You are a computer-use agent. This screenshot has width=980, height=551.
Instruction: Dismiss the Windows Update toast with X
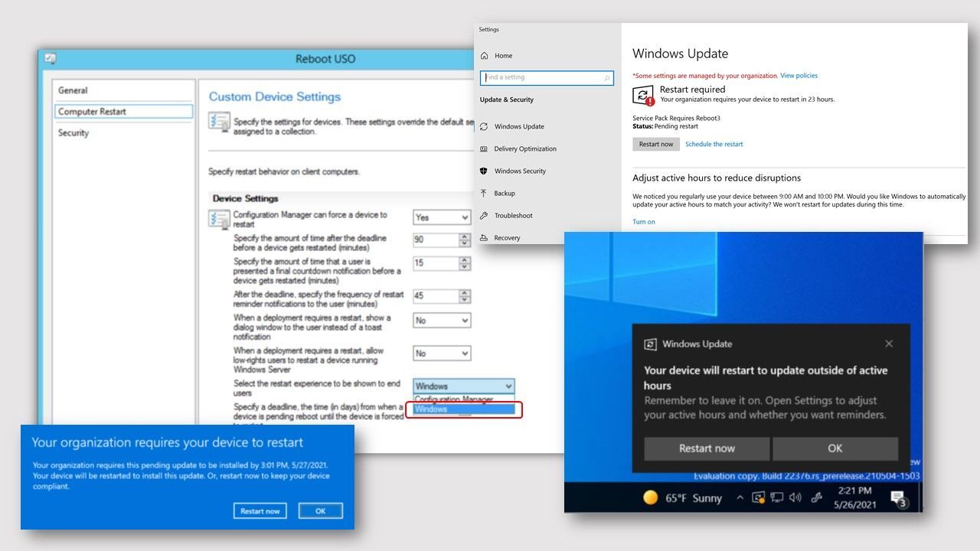pos(889,344)
